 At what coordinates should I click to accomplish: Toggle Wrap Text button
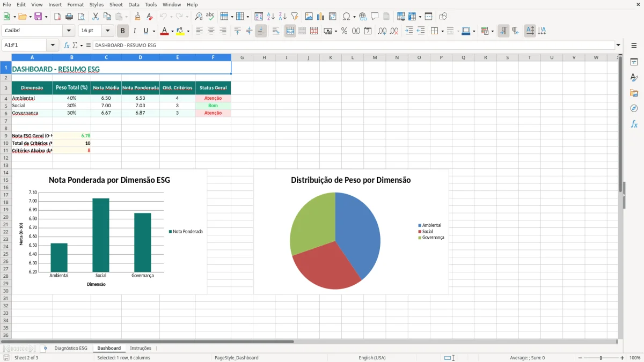(276, 31)
